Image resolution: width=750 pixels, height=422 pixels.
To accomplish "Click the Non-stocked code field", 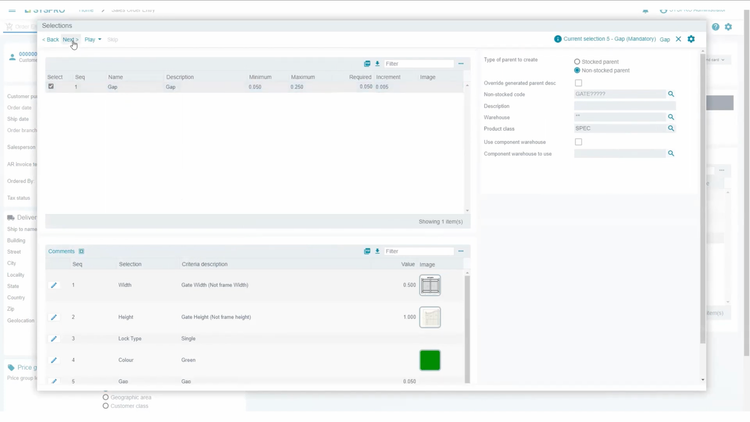I will (x=620, y=94).
